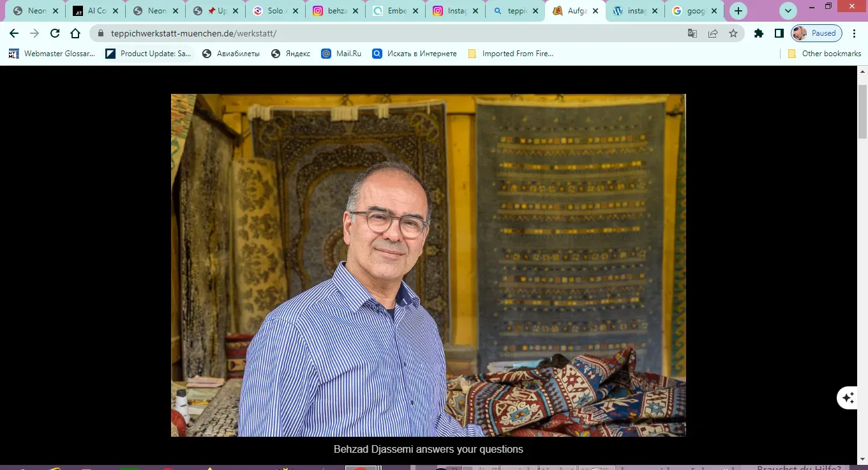Viewport: 868px width, 470px height.
Task: Open the Авиабилеты bookmark
Action: coord(231,54)
